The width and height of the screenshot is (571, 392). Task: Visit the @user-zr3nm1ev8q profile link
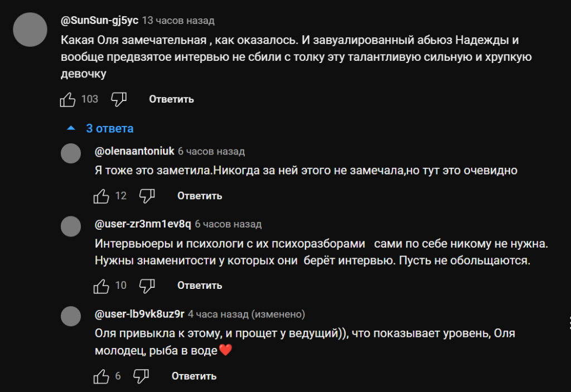coord(143,224)
